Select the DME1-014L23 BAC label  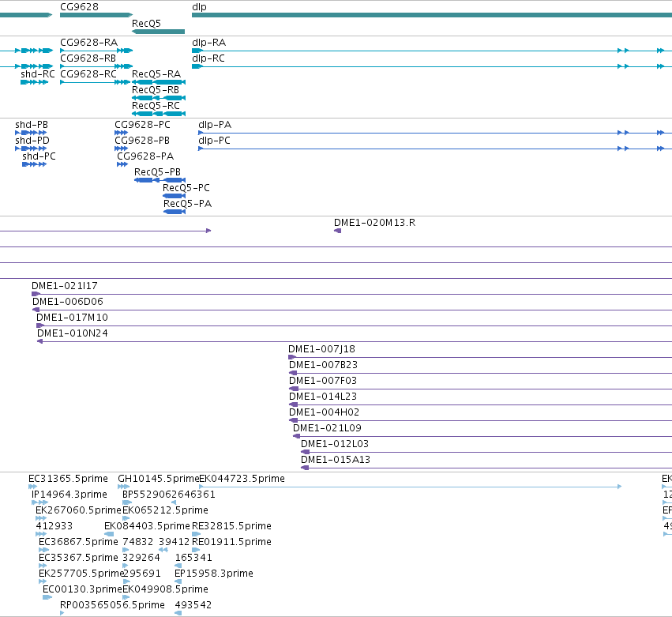click(x=323, y=397)
